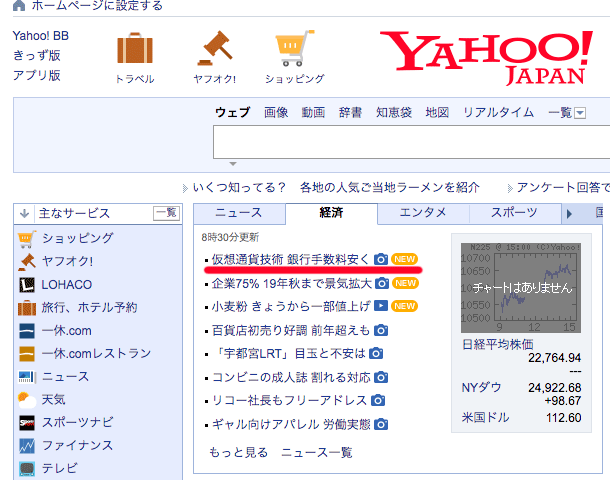
Task: Open headline コンビニの成人誌 割れる対応
Action: click(x=291, y=377)
